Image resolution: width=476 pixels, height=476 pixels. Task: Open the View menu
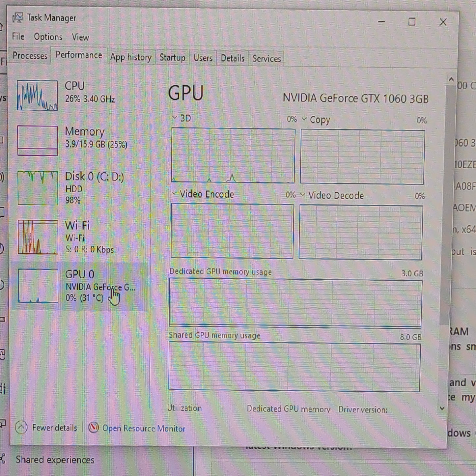[x=80, y=37]
